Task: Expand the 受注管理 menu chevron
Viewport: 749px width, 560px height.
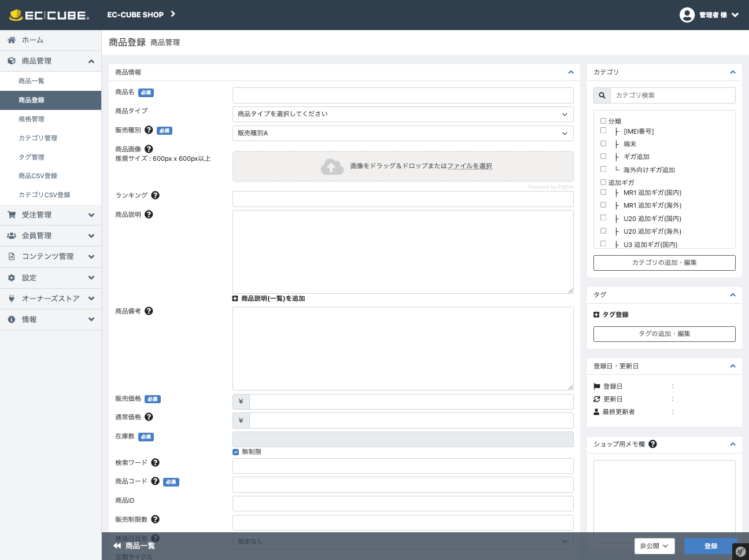Action: [91, 215]
